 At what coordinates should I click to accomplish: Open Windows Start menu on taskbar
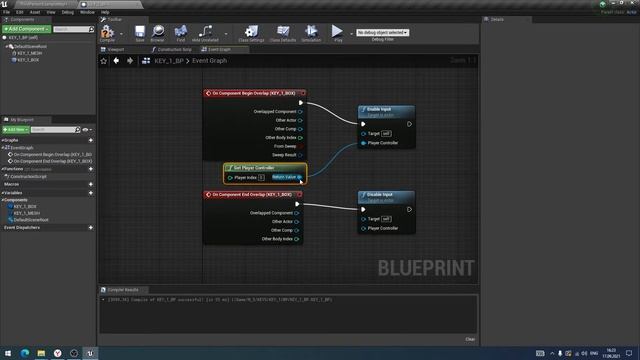tap(8, 353)
